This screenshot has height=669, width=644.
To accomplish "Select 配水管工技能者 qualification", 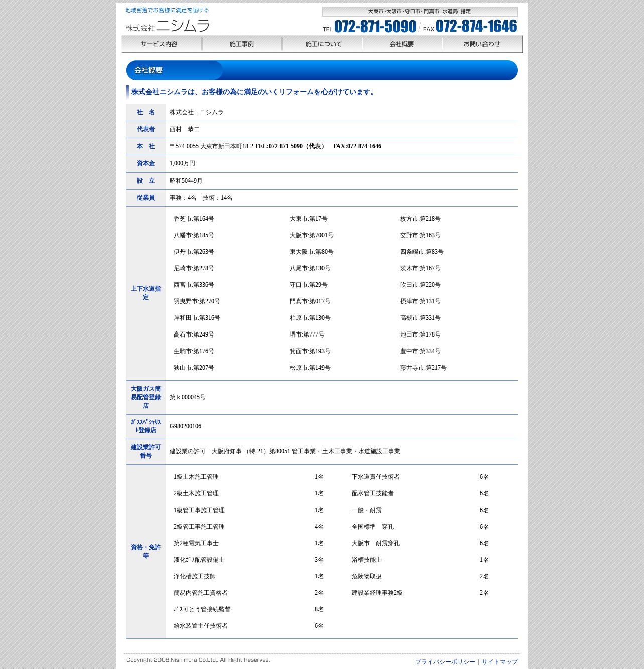I will 373,493.
